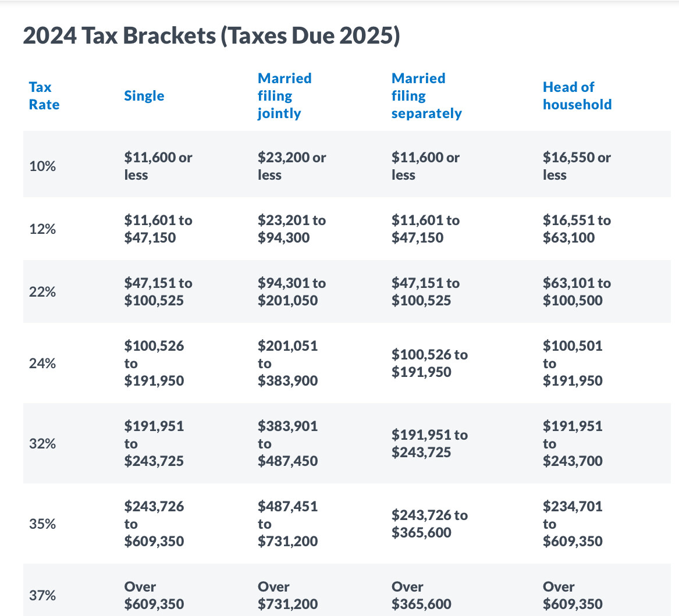
Task: Select the "$16,551 to $63,100" cell
Action: [x=577, y=229]
